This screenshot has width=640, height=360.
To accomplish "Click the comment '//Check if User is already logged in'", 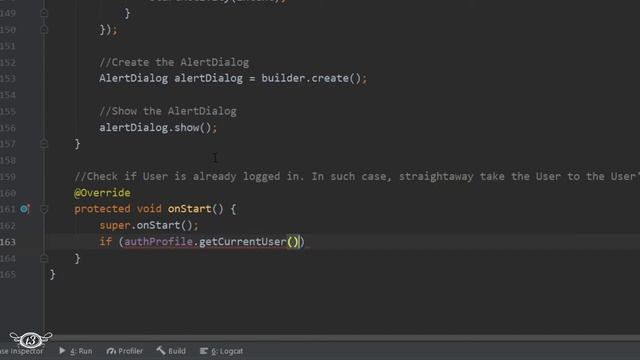I will point(189,176).
